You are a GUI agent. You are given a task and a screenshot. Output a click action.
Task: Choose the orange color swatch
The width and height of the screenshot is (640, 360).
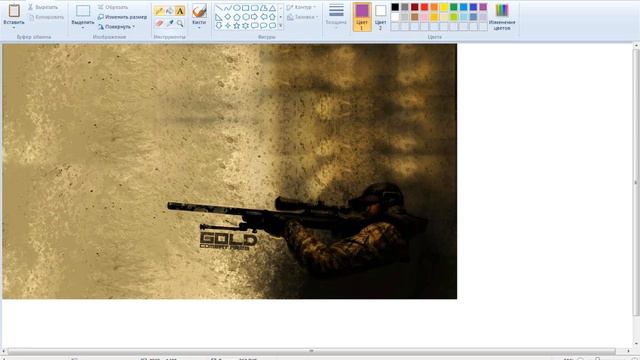point(434,7)
